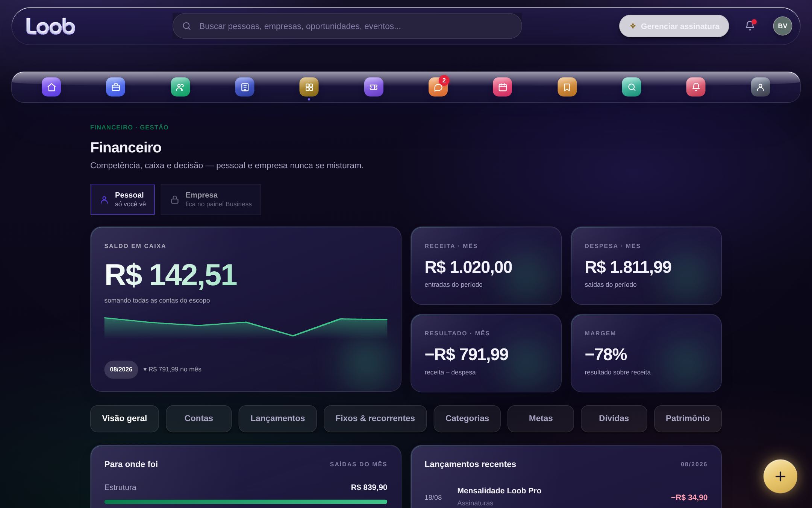Select the Pessoal scope toggle
The width and height of the screenshot is (812, 508).
tap(123, 199)
